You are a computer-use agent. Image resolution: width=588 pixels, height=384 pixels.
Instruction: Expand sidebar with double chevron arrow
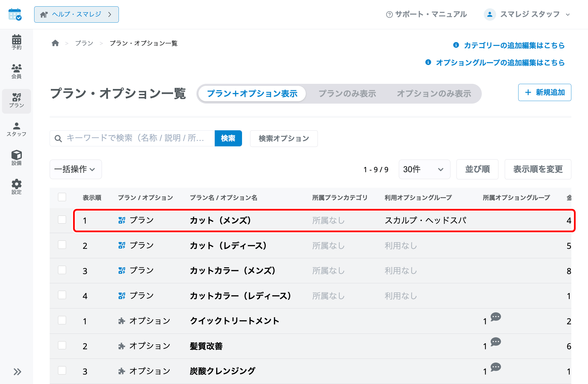[17, 372]
